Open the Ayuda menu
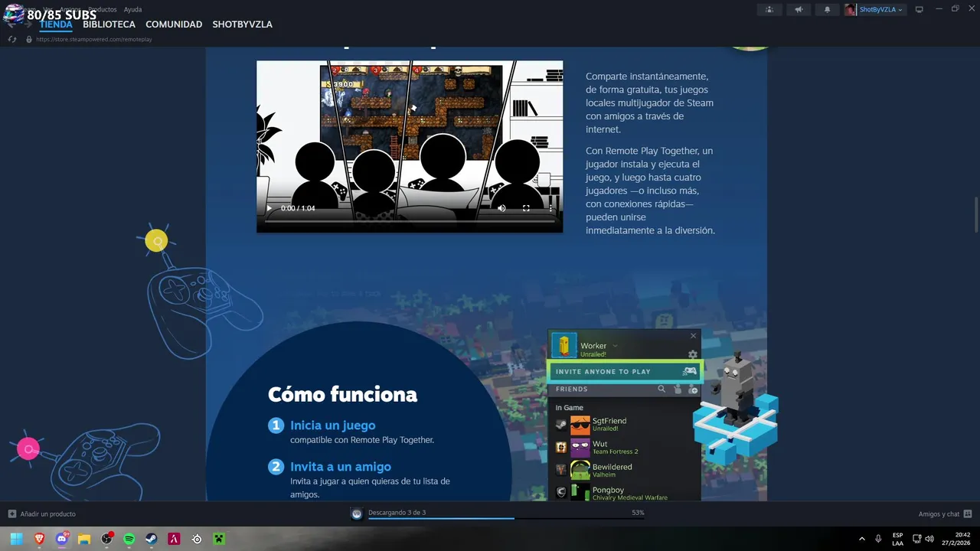The height and width of the screenshot is (551, 980). [132, 9]
